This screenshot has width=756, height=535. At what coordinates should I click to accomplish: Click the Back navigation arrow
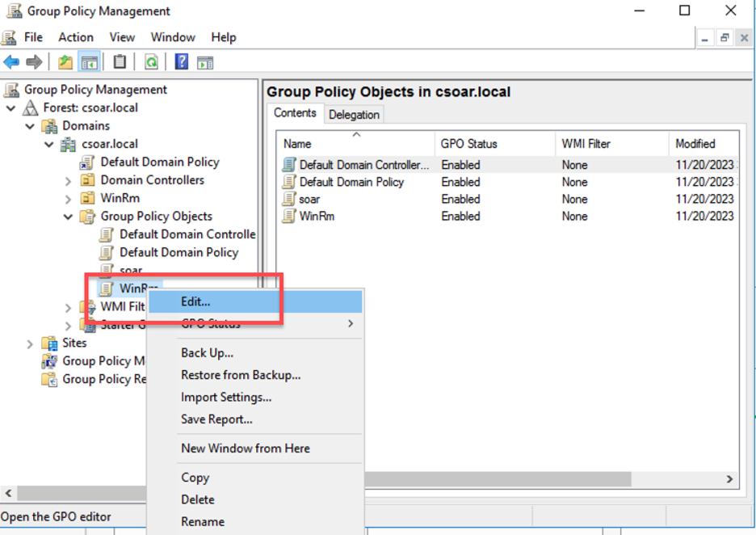tap(11, 61)
